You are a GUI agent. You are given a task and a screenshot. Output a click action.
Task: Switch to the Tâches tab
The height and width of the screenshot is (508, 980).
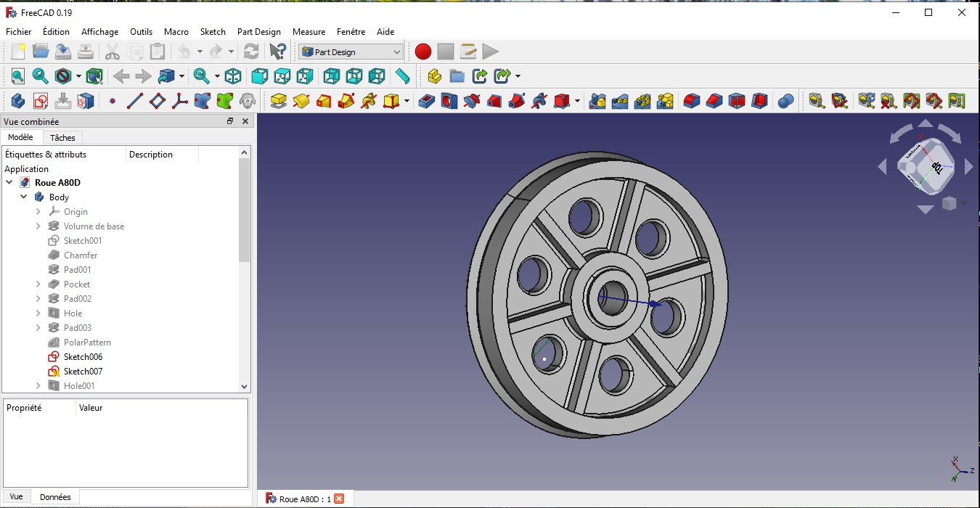[62, 138]
